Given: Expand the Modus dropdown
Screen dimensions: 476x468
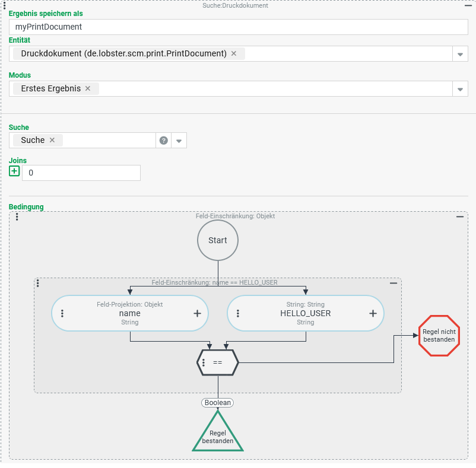Looking at the screenshot, I should [x=460, y=89].
